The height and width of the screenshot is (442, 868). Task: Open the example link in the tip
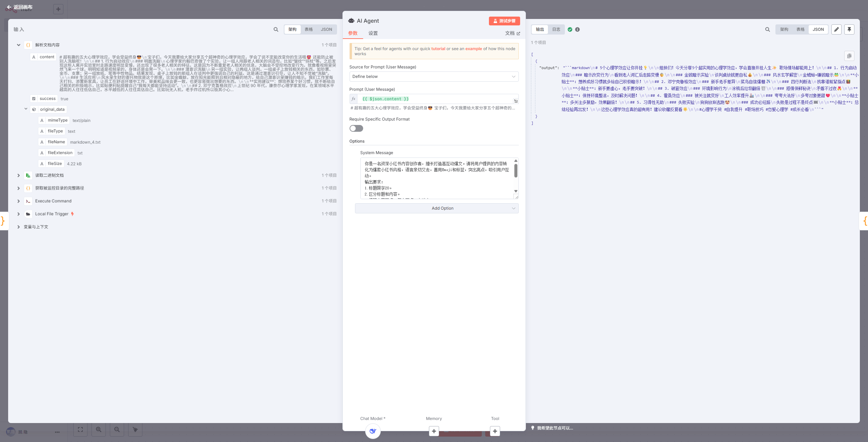pyautogui.click(x=473, y=49)
